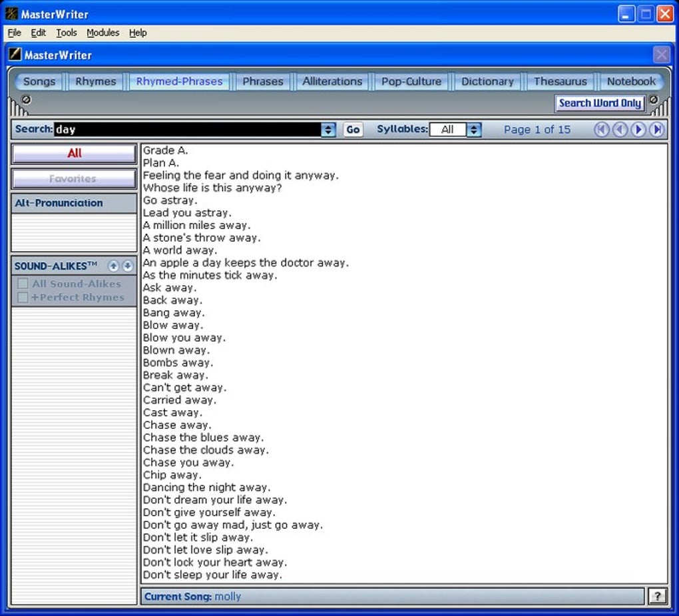
Task: Select the All filter button
Action: (74, 153)
